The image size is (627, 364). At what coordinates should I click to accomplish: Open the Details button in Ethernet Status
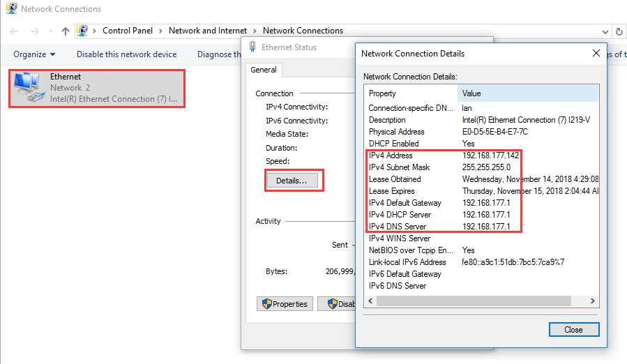coord(292,181)
